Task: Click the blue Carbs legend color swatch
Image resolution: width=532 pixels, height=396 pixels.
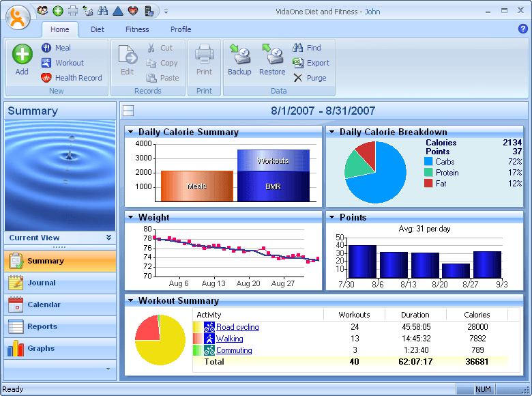Action: click(x=428, y=162)
